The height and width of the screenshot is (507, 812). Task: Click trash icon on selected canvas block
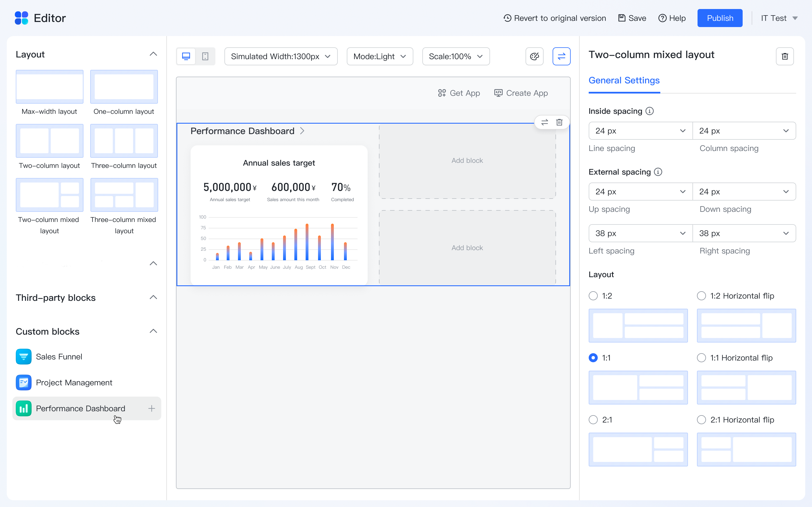[x=559, y=122]
